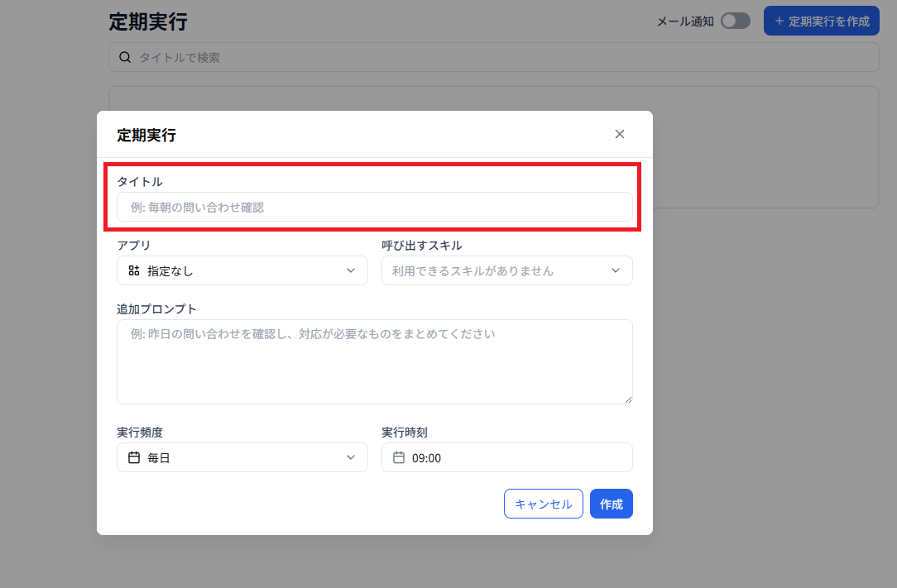Click the chevron arrow of アプリ dropdown
Screen dimensions: 897x588
click(351, 270)
